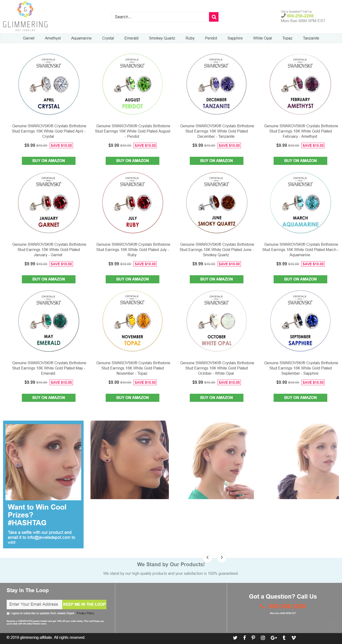342x644 pixels.
Task: Click the magnifier search button
Action: [214, 17]
